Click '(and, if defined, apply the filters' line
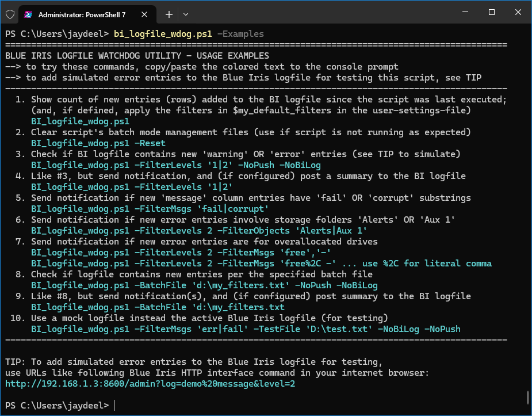This screenshot has height=416, width=532. click(251, 110)
